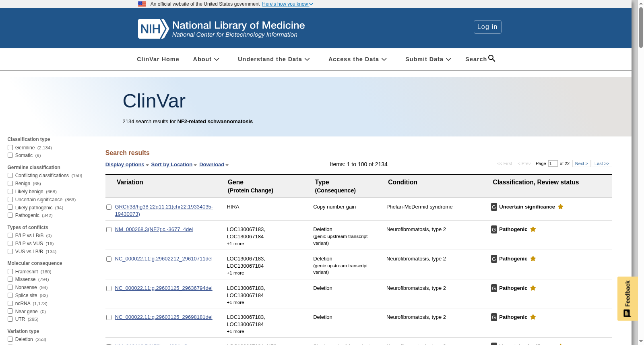
Task: Click the gold star next to Uncertain significance
Action: tap(561, 207)
